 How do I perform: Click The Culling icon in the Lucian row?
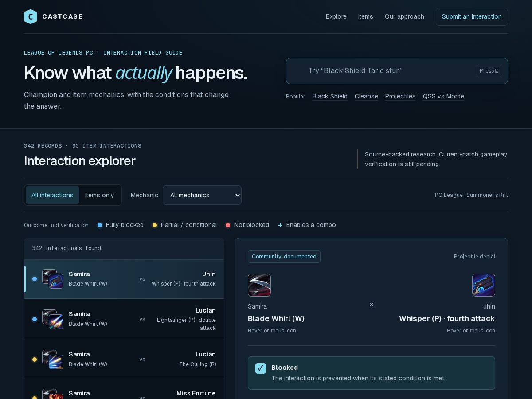56,362
